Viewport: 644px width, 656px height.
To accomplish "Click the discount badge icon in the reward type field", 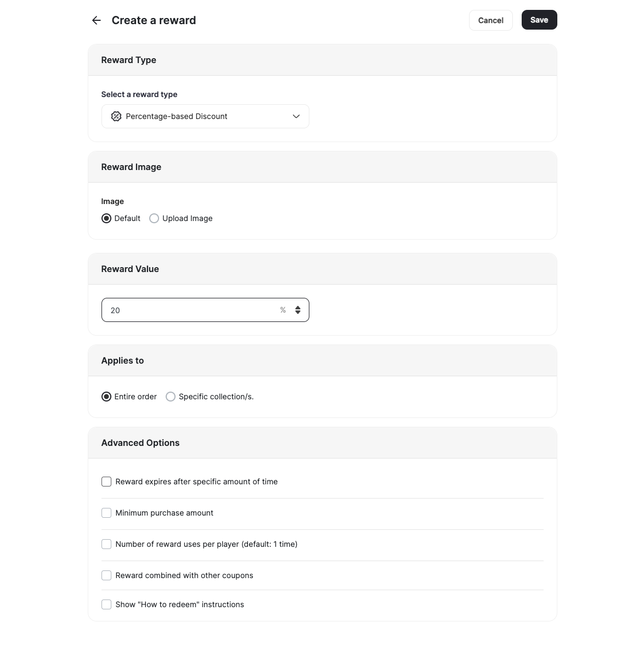I will coord(116,116).
